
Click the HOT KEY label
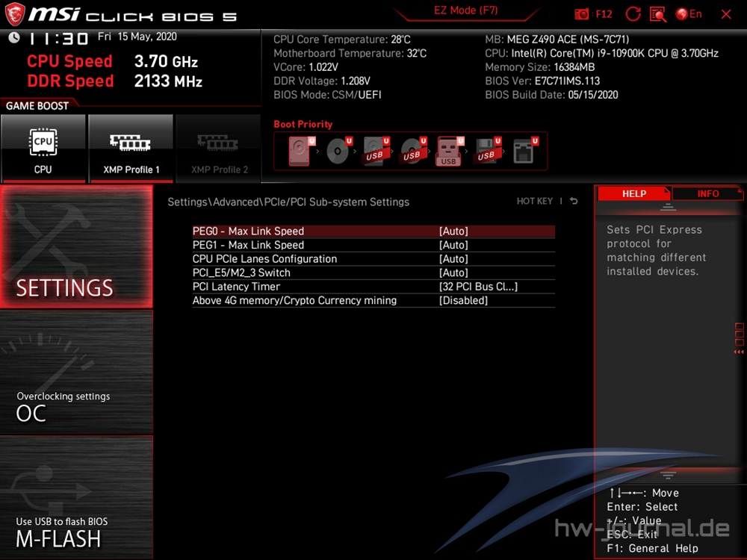click(535, 202)
